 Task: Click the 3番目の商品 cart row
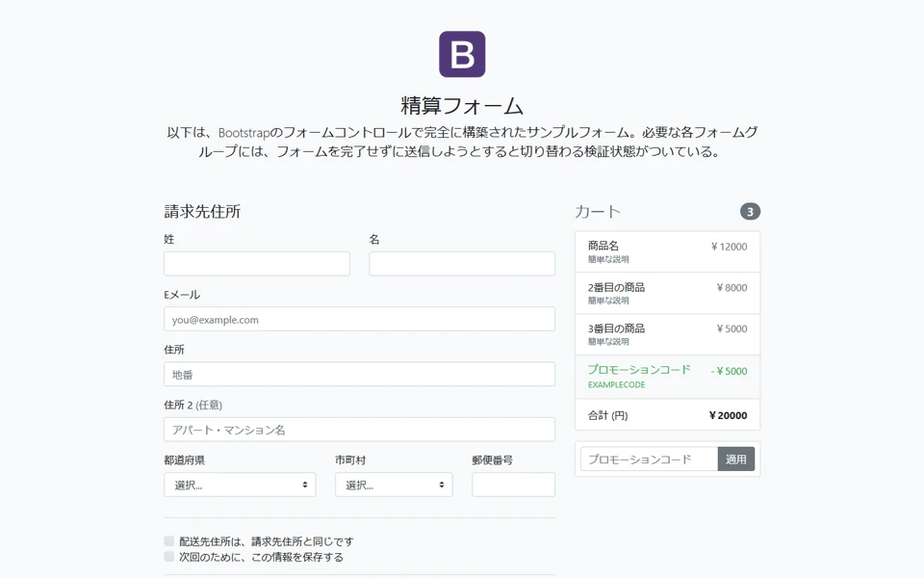667,334
